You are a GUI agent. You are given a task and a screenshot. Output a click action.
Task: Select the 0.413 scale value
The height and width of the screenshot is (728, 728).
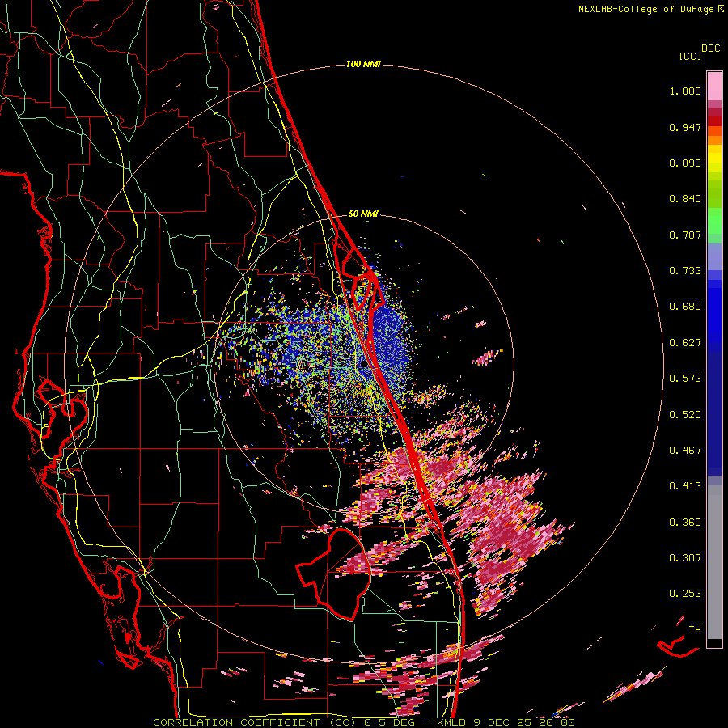(x=685, y=486)
